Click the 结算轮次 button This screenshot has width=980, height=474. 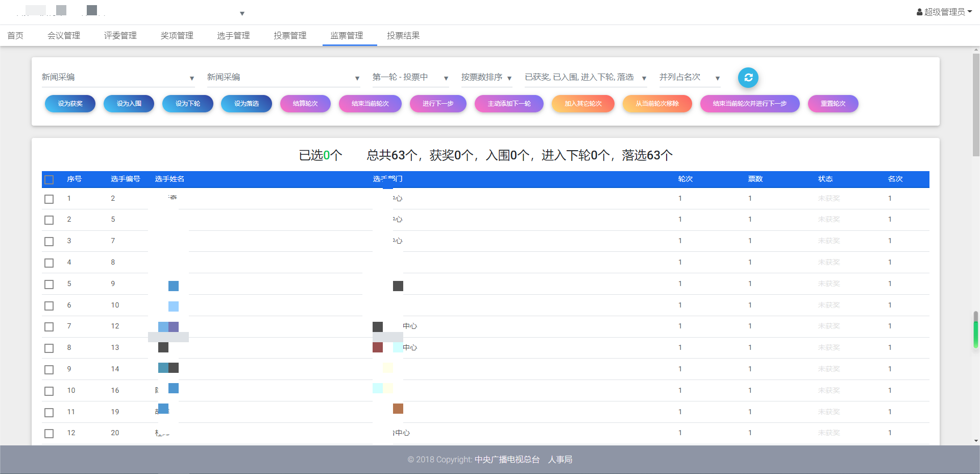(x=305, y=104)
